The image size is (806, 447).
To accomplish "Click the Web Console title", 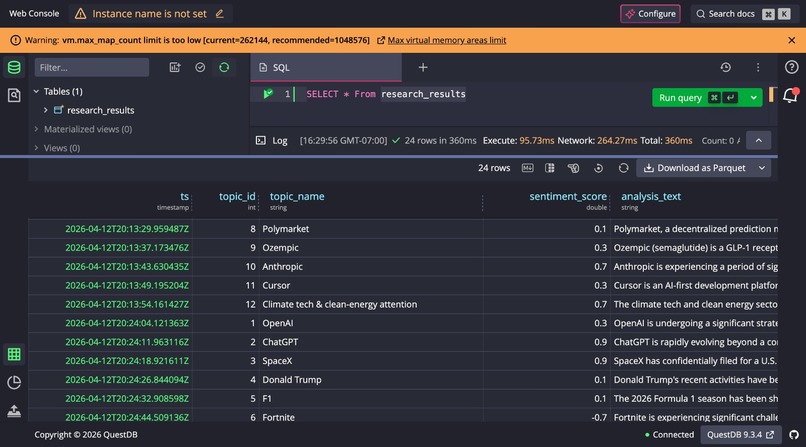I will 34,13.
